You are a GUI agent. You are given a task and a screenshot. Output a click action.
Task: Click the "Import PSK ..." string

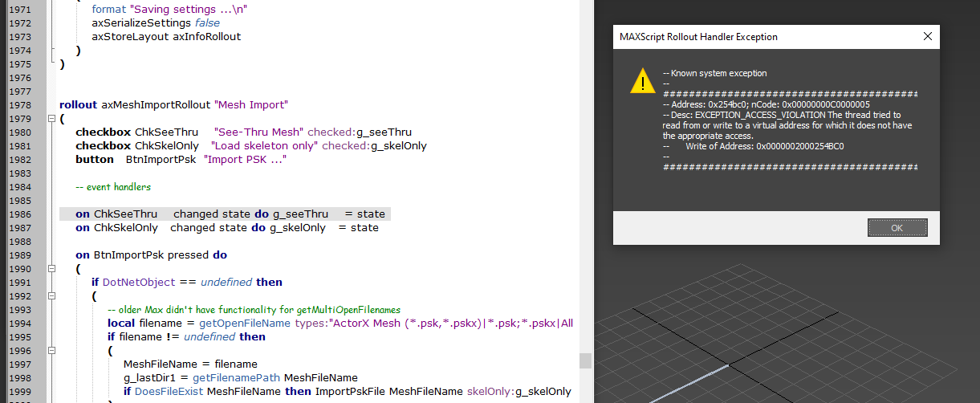coord(246,160)
